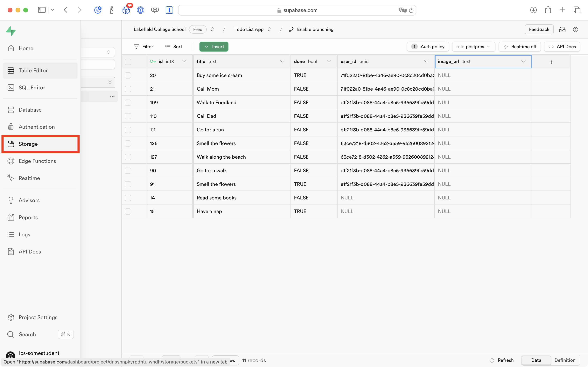The height and width of the screenshot is (367, 588).
Task: Click the Safari reload page icon
Action: pos(411,10)
